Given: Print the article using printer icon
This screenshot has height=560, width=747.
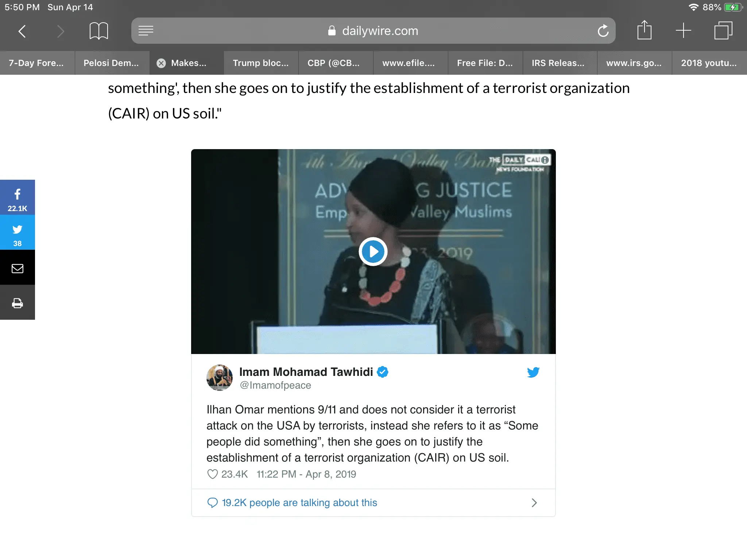Looking at the screenshot, I should (x=18, y=302).
